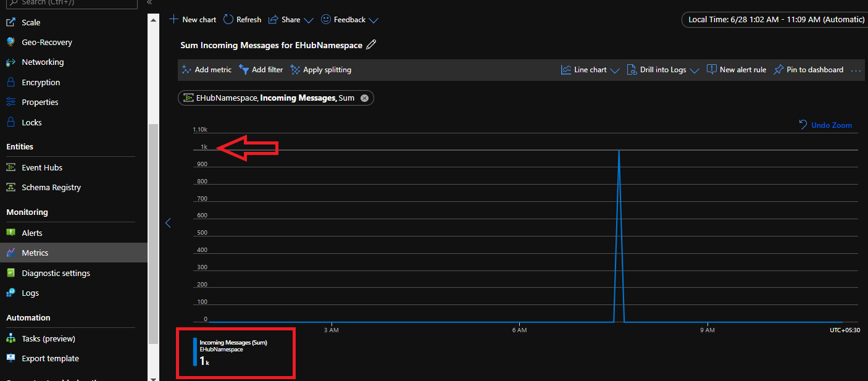This screenshot has height=381, width=868.
Task: Open the Feedback dropdown
Action: click(349, 20)
